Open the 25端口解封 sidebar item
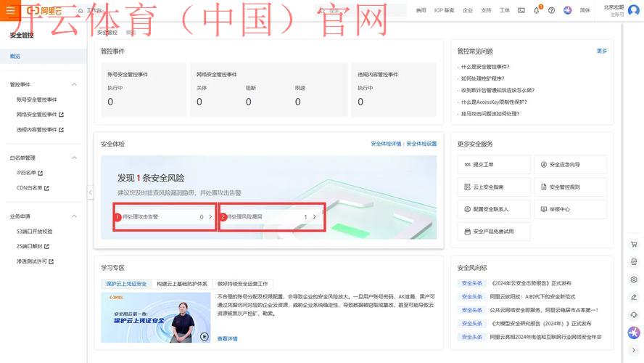 33,246
